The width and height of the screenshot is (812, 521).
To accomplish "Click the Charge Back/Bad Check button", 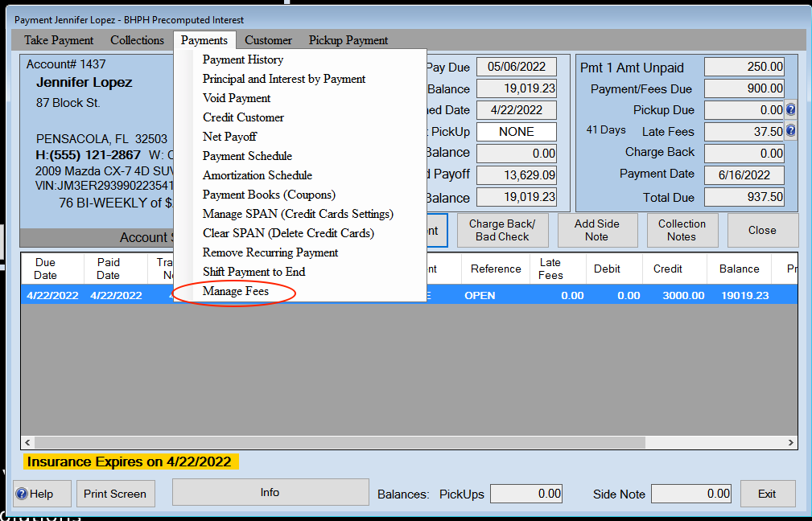I will pyautogui.click(x=502, y=230).
